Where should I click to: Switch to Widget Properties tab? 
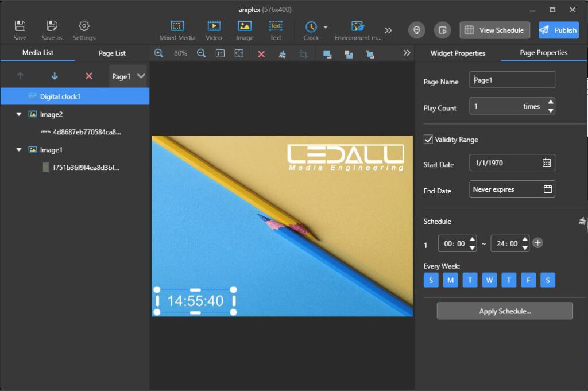pos(458,53)
